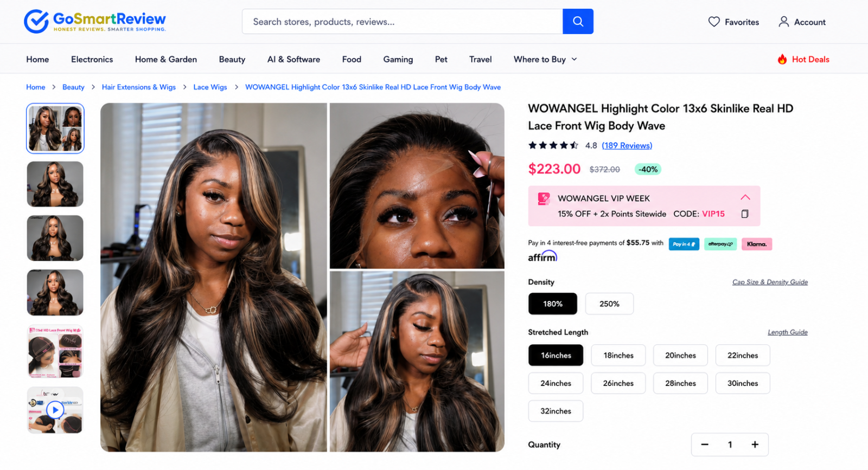
Task: Select the lace front wig diagram thumbnail
Action: pos(55,352)
